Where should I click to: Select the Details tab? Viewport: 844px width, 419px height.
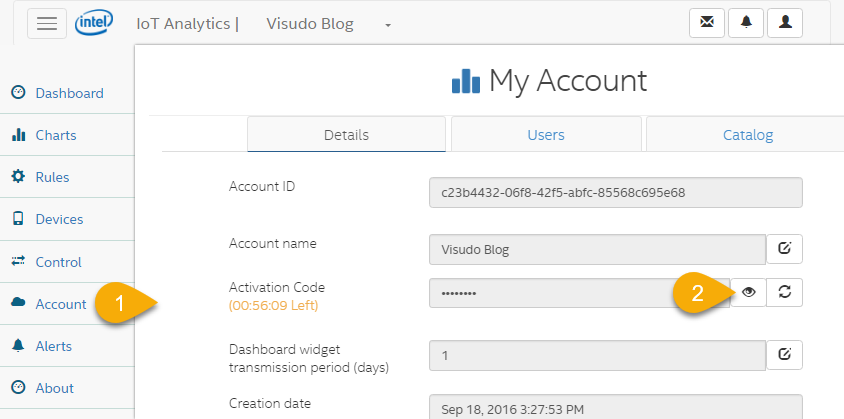pos(346,135)
